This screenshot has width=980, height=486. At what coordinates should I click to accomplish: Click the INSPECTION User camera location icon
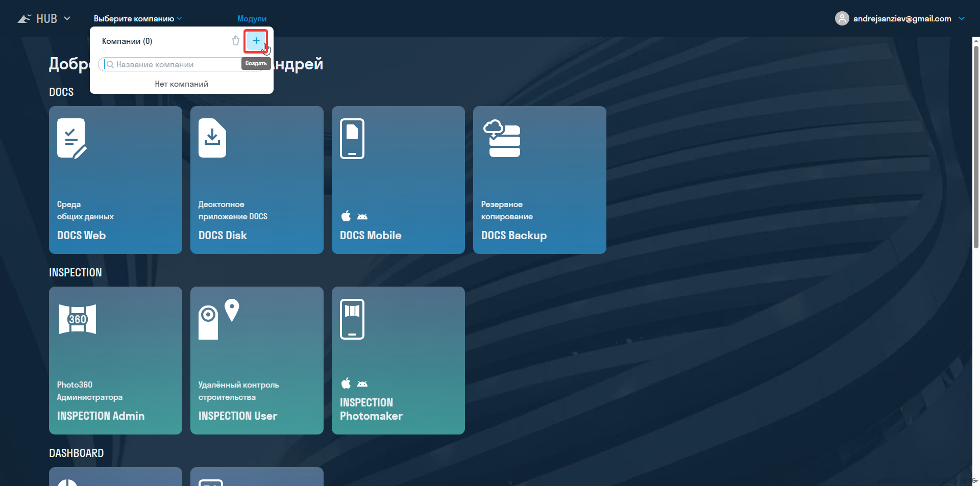point(218,319)
